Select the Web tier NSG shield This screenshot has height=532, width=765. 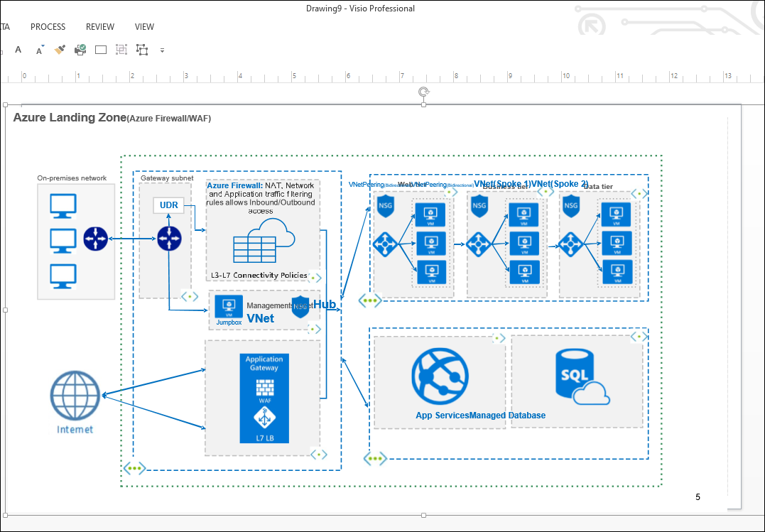coord(386,207)
